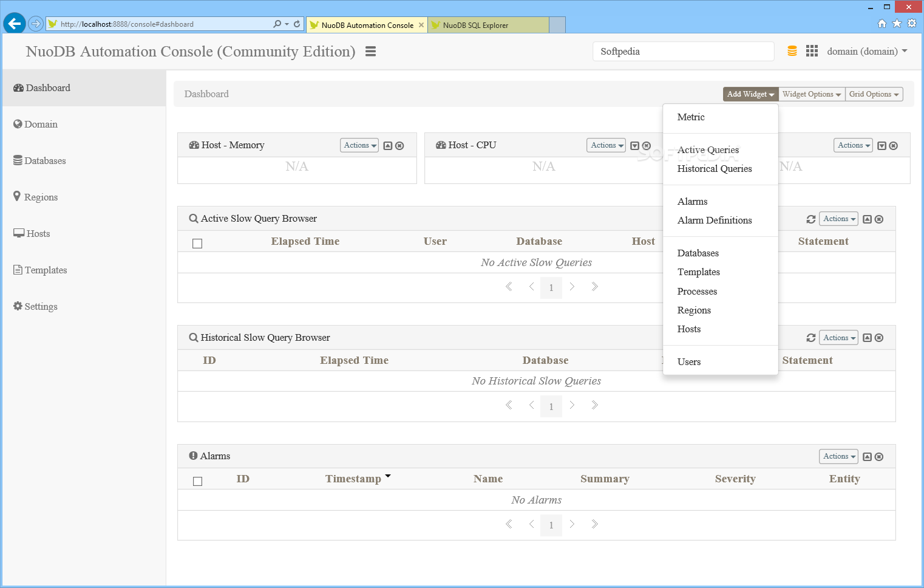Open the domain (domain) user dropdown
This screenshot has height=588, width=924.
pos(867,52)
